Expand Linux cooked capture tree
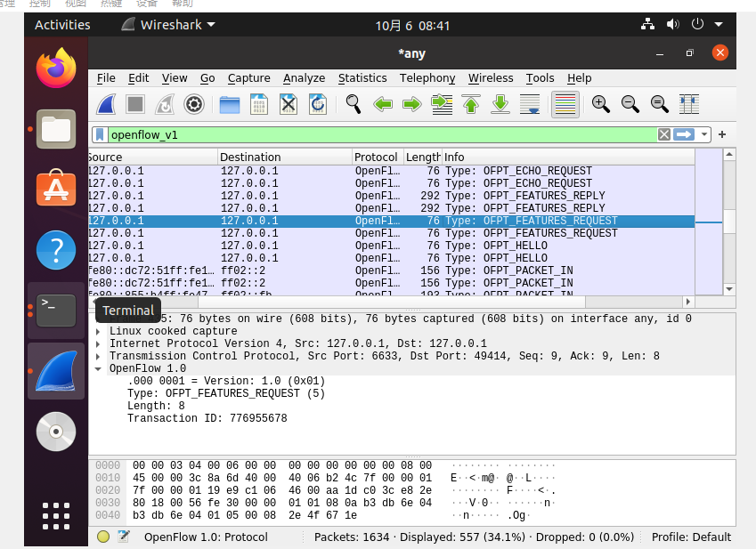The image size is (756, 549). [98, 331]
